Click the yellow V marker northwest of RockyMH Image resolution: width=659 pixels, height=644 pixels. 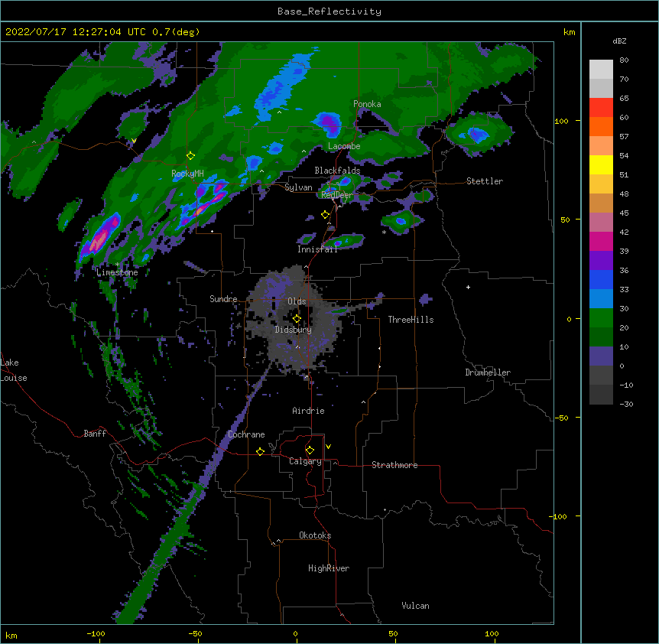click(x=134, y=141)
